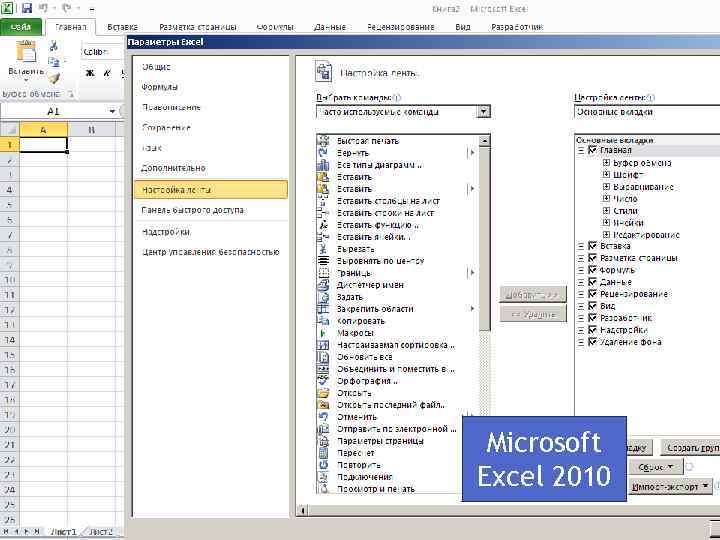Click the 'Добавить >>' button
720x540 pixels.
pos(533,295)
